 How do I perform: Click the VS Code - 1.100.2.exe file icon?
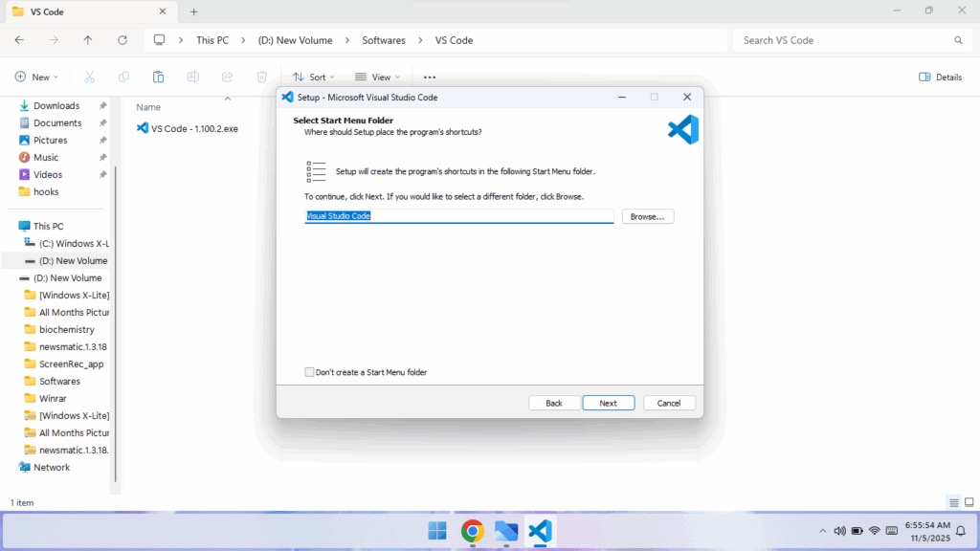[143, 128]
